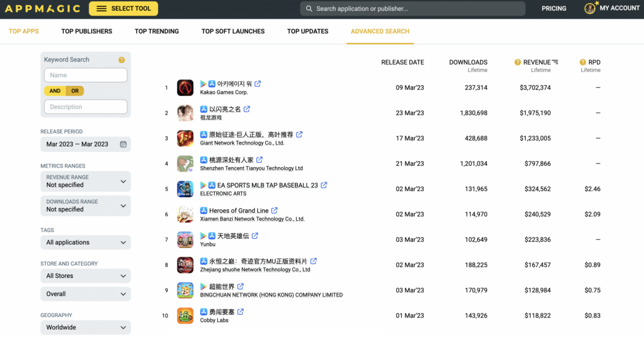Click the RPD column info icon
644x337 pixels.
coord(582,62)
